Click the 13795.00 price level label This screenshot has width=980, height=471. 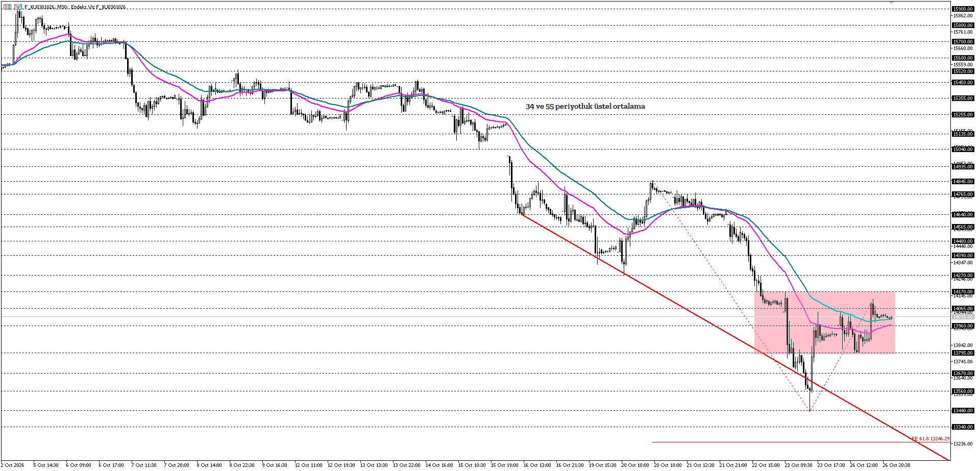click(963, 353)
